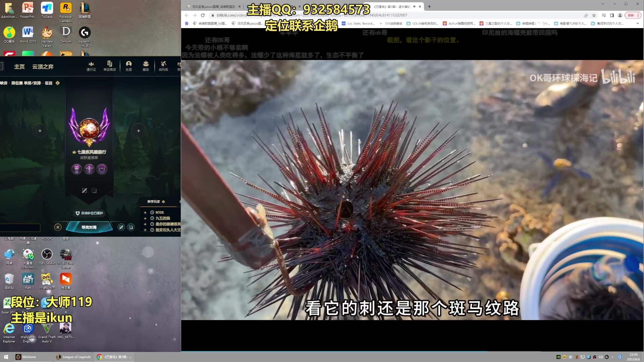This screenshot has height=362, width=644.
Task: Reload the bilibili page
Action: tap(203, 15)
